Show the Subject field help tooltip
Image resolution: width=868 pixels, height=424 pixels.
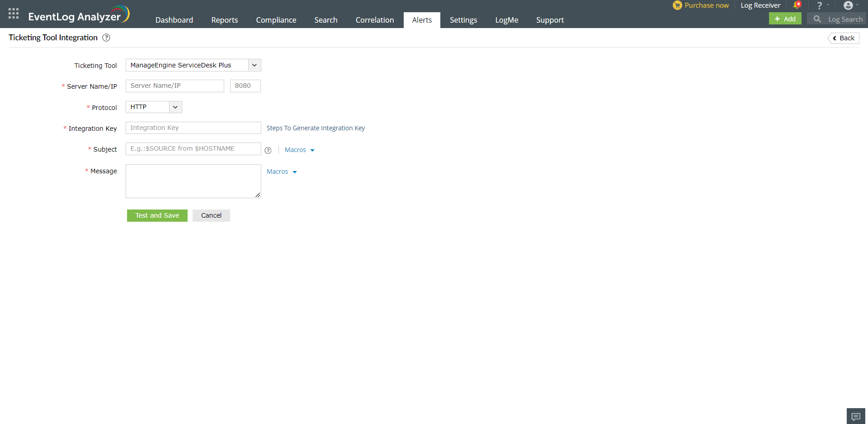point(268,150)
